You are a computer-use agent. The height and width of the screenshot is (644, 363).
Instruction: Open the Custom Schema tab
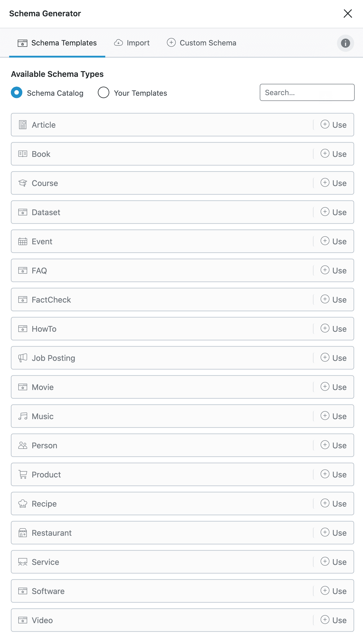[202, 43]
